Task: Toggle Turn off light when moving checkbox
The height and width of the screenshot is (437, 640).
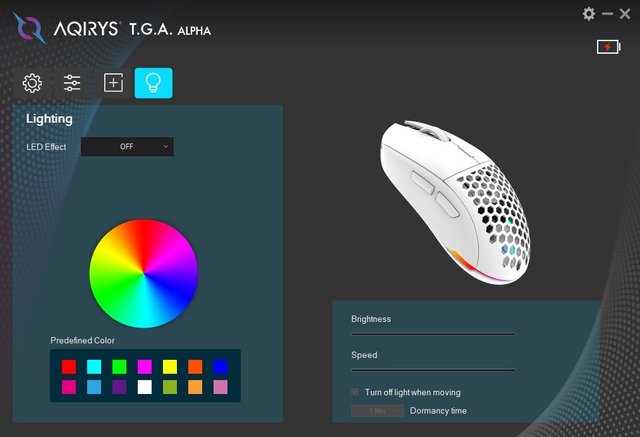Action: click(355, 392)
